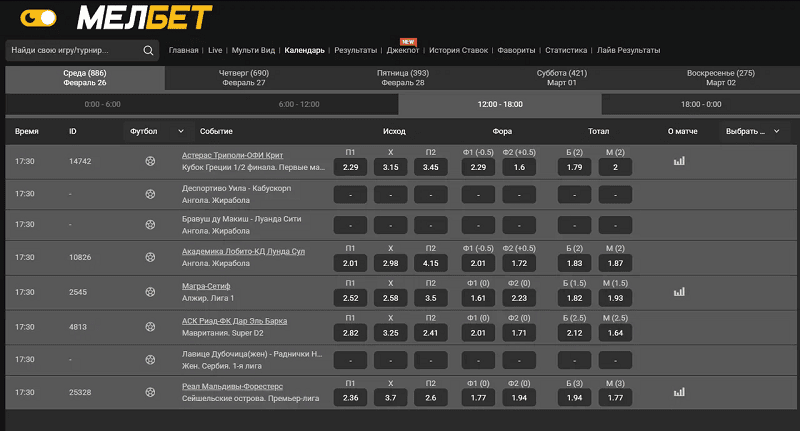This screenshot has width=800, height=431.
Task: Focus the game/tournament search field
Action: click(x=82, y=50)
